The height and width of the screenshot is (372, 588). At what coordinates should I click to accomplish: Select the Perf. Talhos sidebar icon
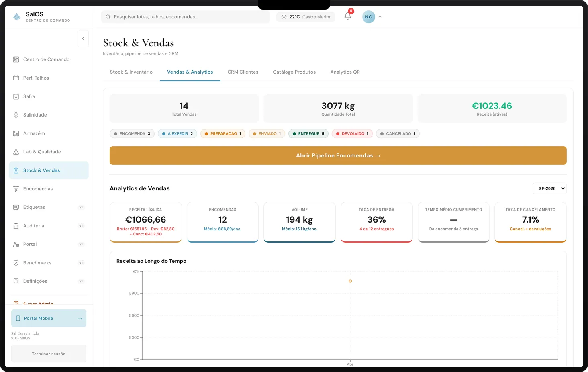pos(16,78)
